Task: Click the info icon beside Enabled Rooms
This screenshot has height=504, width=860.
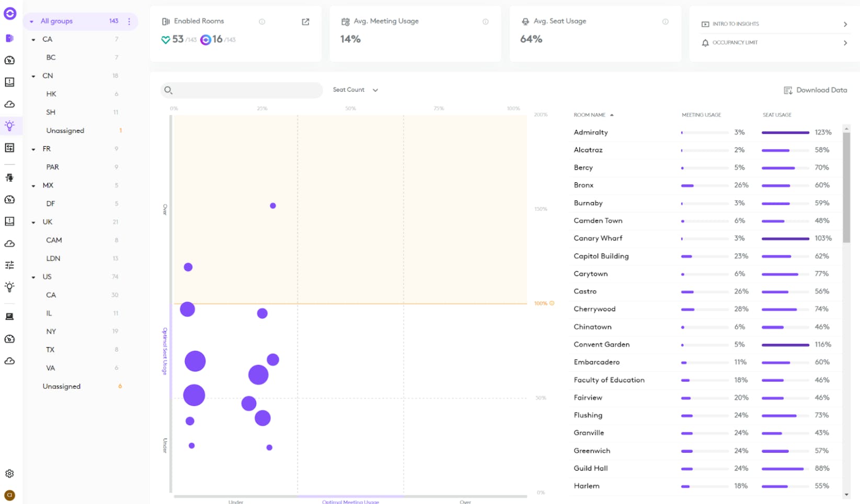Action: pos(262,22)
